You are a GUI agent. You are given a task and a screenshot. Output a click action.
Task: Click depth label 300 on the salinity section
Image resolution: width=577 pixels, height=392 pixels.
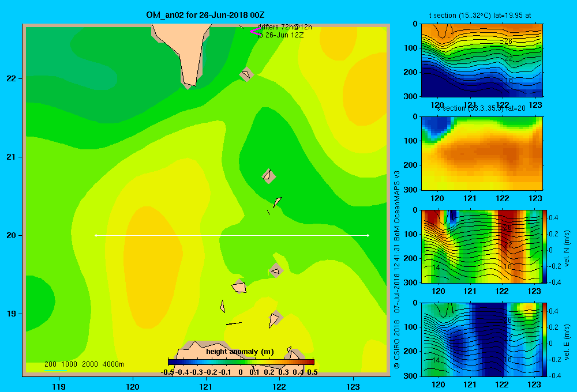tap(410, 190)
